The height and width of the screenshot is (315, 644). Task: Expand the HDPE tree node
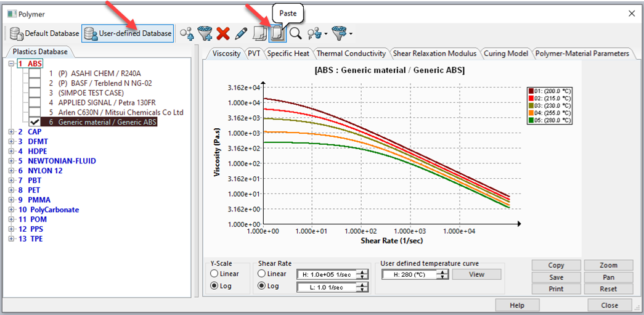click(11, 151)
